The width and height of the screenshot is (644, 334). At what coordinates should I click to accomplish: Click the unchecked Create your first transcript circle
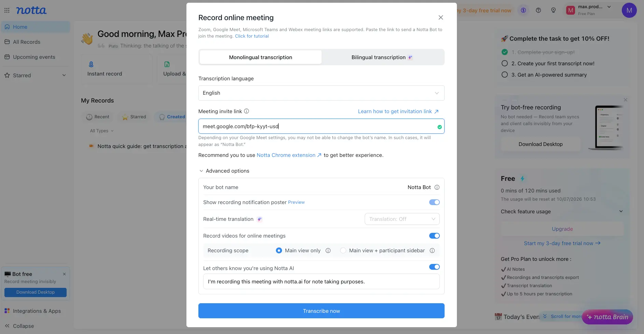coord(505,63)
